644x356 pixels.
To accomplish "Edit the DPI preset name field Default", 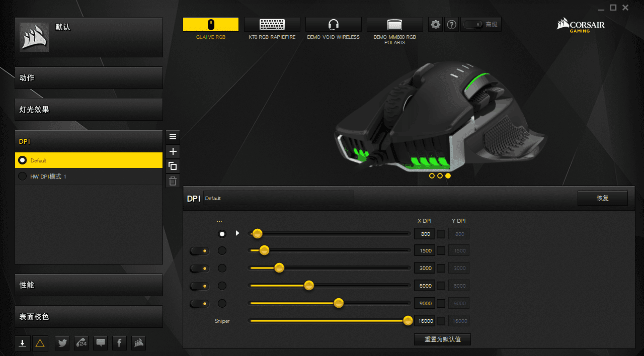I will click(278, 199).
